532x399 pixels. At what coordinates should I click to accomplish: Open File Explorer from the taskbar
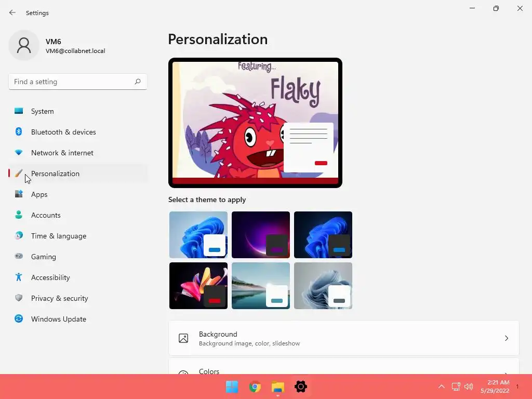coord(278,387)
